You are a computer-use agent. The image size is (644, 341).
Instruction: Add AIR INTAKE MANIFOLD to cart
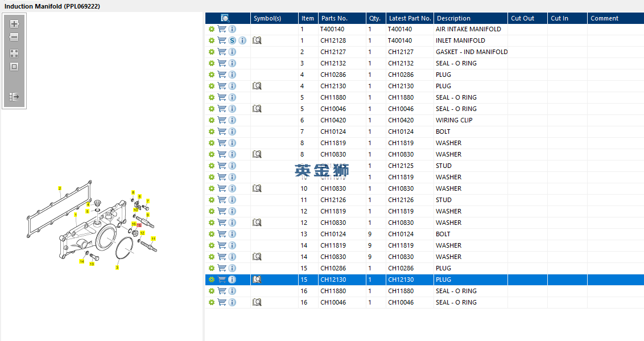[222, 29]
